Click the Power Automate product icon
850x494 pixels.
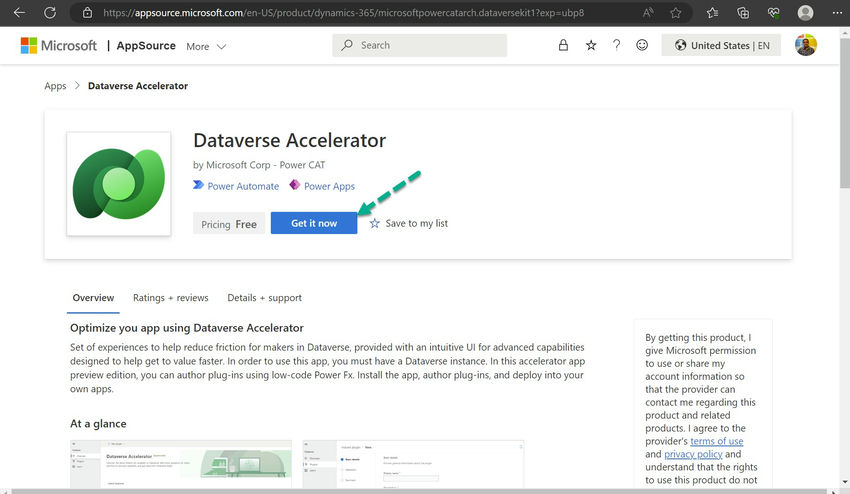point(198,185)
